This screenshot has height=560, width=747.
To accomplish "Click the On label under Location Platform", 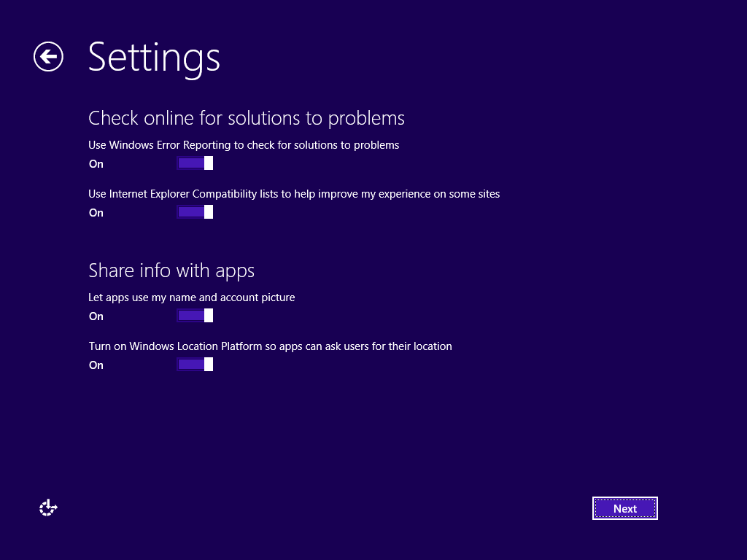I will point(96,365).
